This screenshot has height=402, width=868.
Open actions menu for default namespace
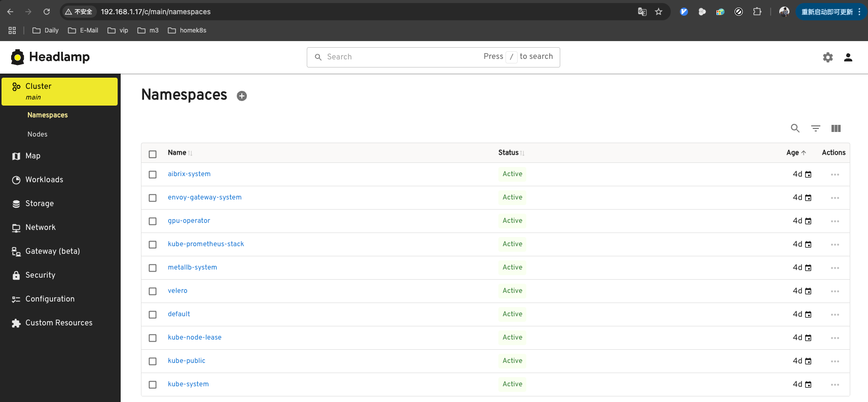(835, 315)
